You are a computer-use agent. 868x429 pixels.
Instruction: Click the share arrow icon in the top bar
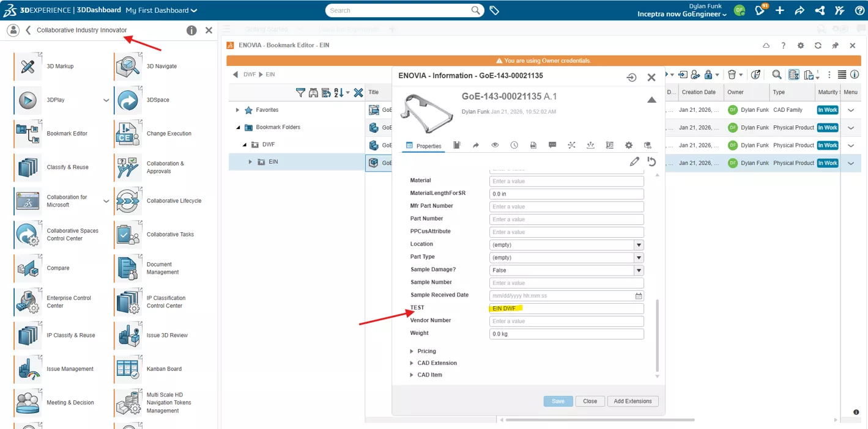tap(799, 10)
